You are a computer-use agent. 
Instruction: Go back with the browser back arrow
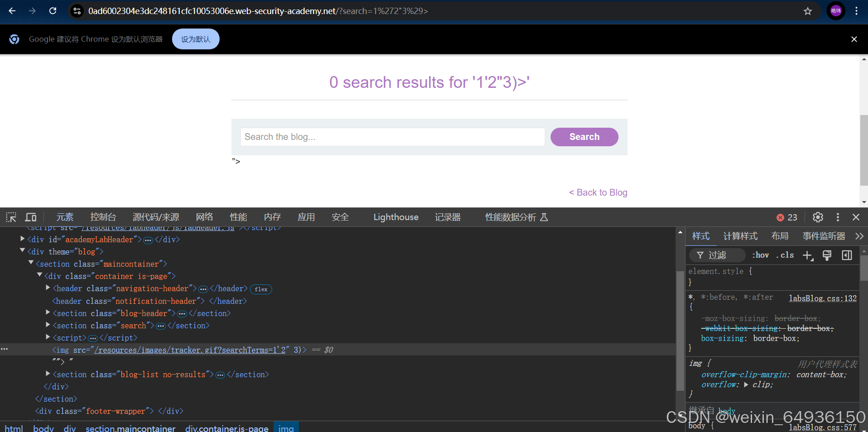point(12,11)
